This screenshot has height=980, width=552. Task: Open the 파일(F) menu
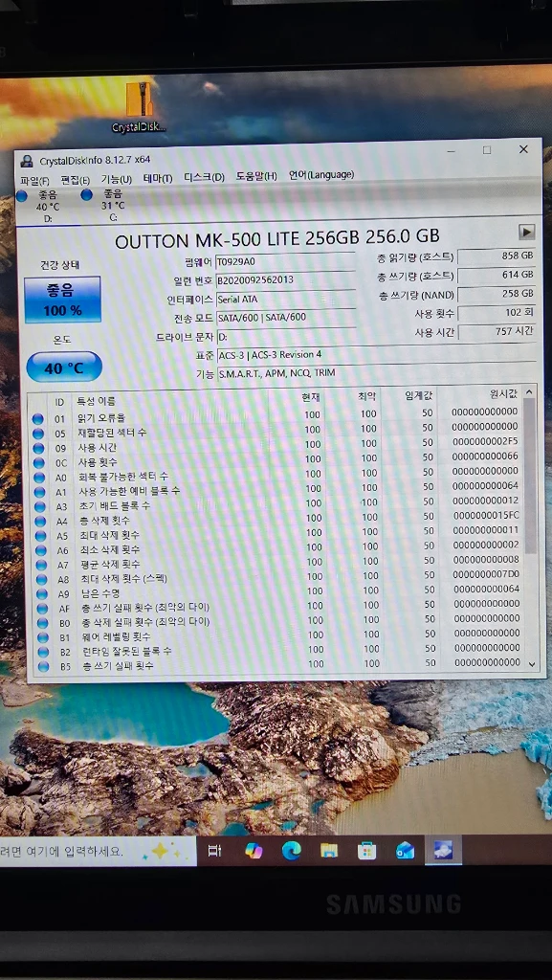tap(35, 180)
